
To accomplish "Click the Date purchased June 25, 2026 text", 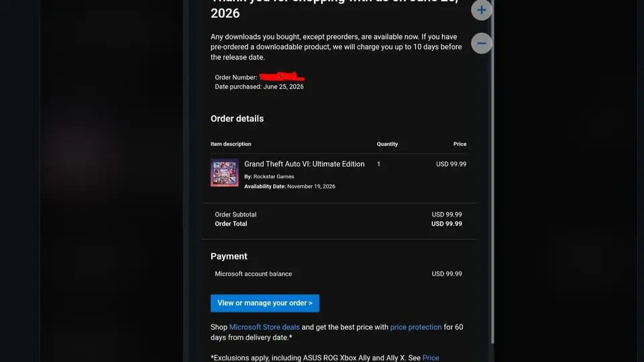I will tap(259, 86).
